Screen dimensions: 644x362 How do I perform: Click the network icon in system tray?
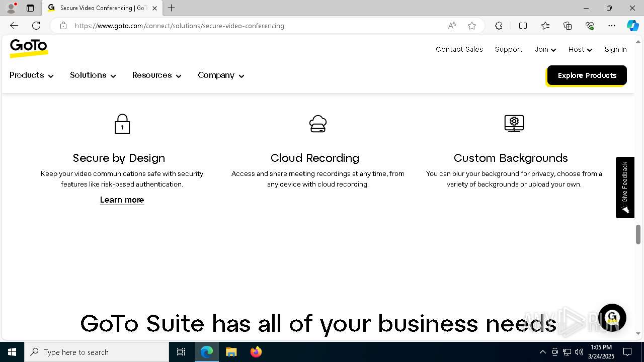pyautogui.click(x=567, y=352)
